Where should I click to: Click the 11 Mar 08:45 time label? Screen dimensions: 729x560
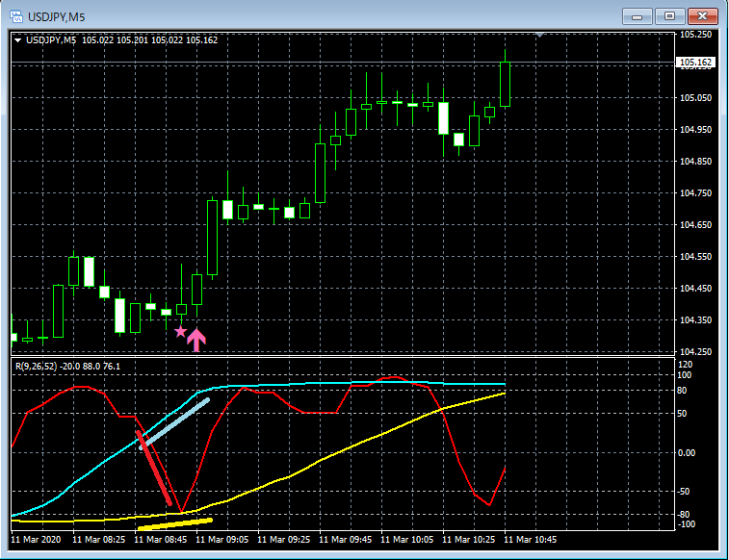pos(161,540)
